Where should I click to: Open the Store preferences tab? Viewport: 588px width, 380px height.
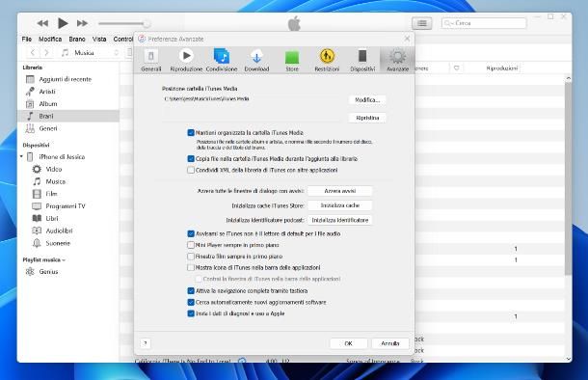[292, 60]
